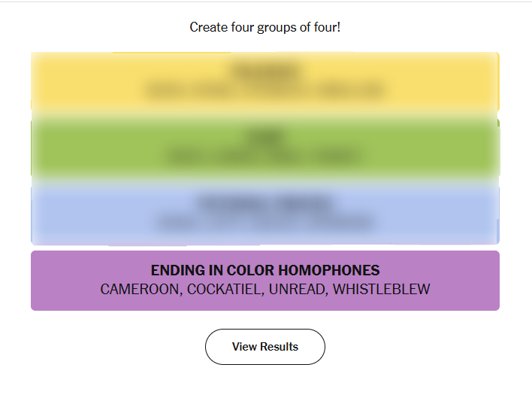Click the blurred word list in green group
The height and width of the screenshot is (401, 532).
(x=264, y=157)
